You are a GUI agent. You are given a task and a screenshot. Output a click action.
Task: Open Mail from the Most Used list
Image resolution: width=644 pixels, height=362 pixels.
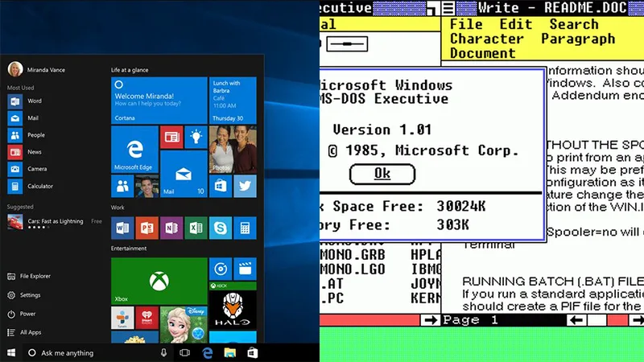click(x=23, y=118)
